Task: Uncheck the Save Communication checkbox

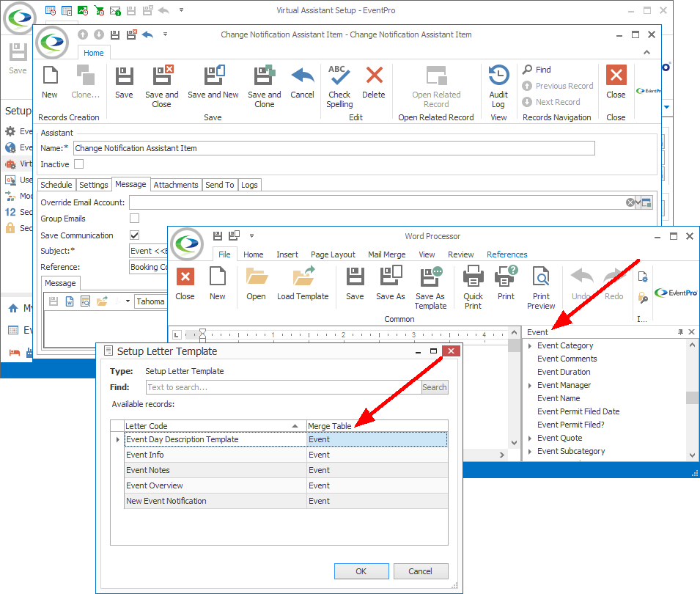Action: click(x=134, y=235)
